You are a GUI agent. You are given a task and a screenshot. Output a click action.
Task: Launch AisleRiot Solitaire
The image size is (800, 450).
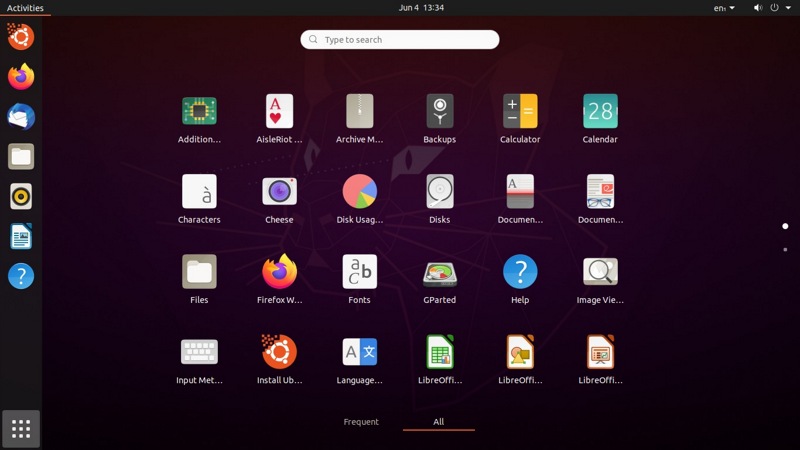tap(279, 111)
